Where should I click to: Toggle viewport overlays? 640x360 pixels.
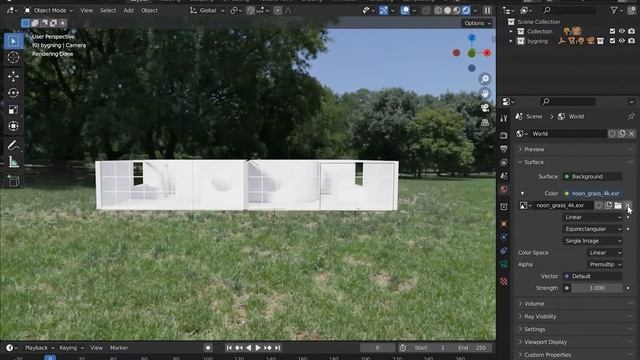pyautogui.click(x=405, y=11)
